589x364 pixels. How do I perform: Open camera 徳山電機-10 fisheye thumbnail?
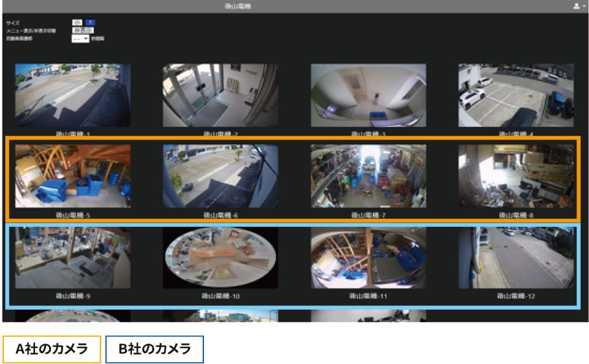pos(221,258)
